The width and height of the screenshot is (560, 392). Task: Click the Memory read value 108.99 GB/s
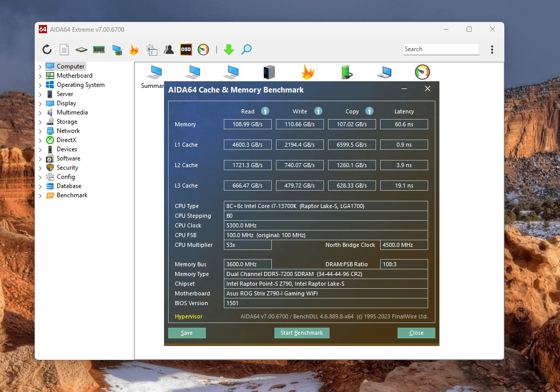pos(247,124)
